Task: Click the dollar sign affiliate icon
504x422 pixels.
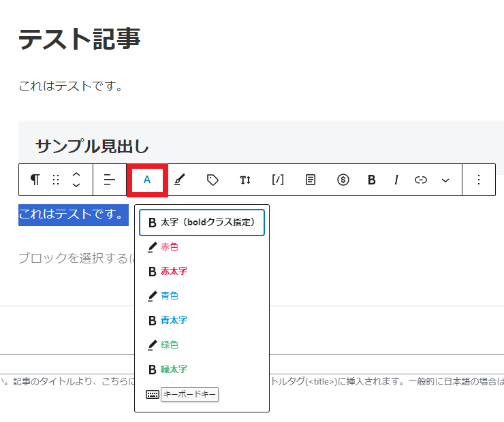Action: (x=343, y=180)
